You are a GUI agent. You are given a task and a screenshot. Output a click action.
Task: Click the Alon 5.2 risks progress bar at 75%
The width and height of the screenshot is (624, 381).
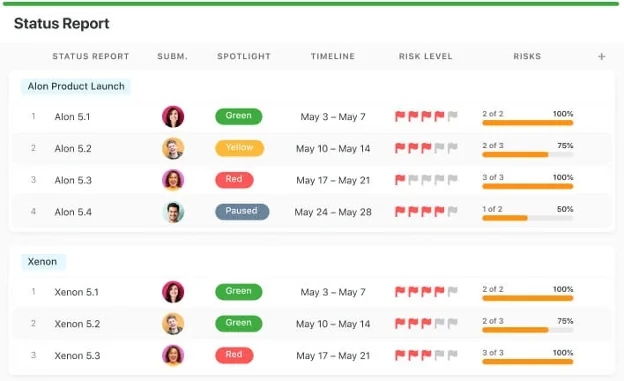[x=528, y=154]
